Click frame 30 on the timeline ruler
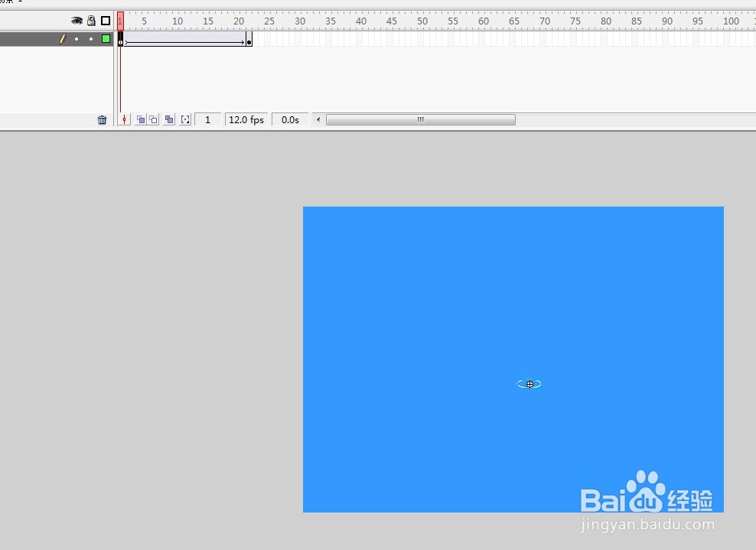 coord(300,21)
